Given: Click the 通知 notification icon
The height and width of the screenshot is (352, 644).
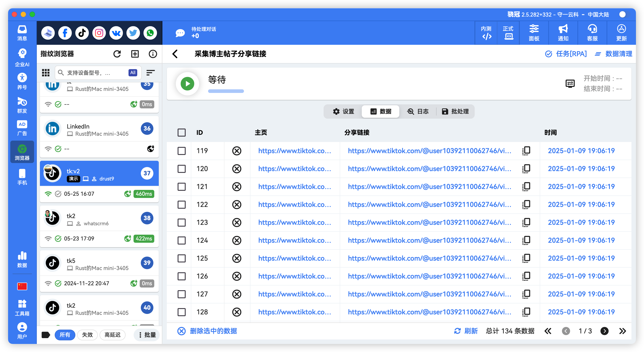Looking at the screenshot, I should click(x=563, y=33).
